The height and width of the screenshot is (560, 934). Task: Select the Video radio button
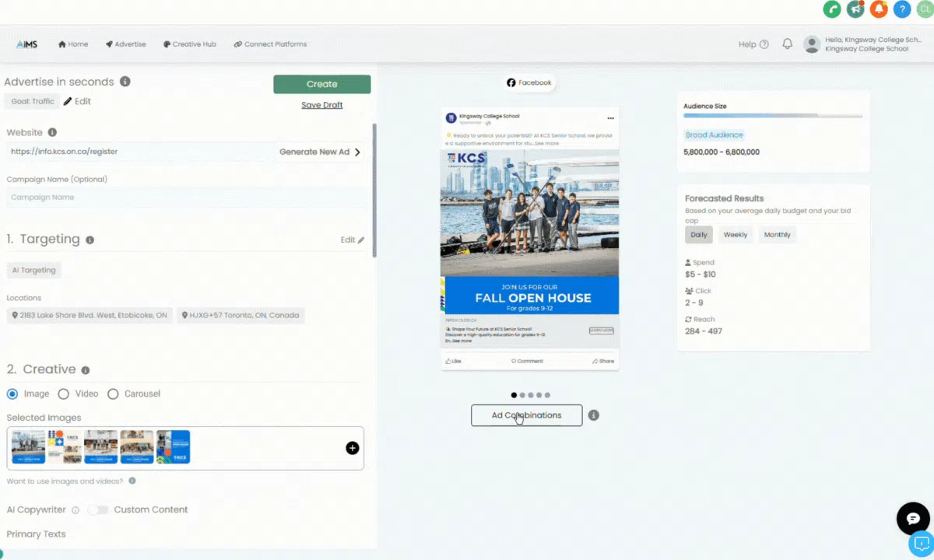[x=64, y=394]
